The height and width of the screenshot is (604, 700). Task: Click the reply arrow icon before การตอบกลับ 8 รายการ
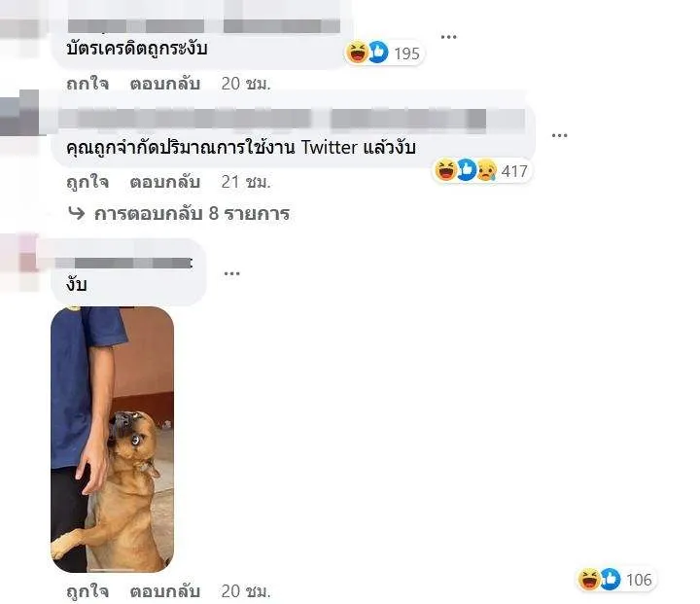pos(77,214)
